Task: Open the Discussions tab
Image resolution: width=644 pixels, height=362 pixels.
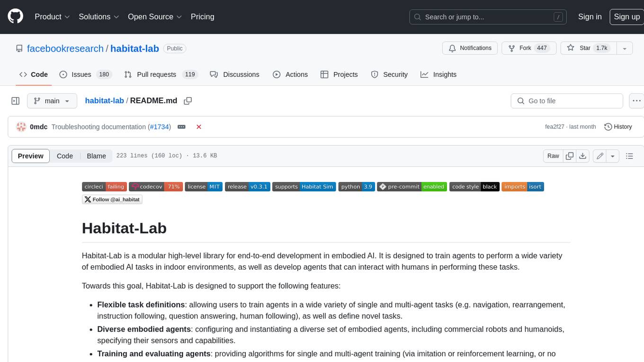Action: (x=234, y=74)
